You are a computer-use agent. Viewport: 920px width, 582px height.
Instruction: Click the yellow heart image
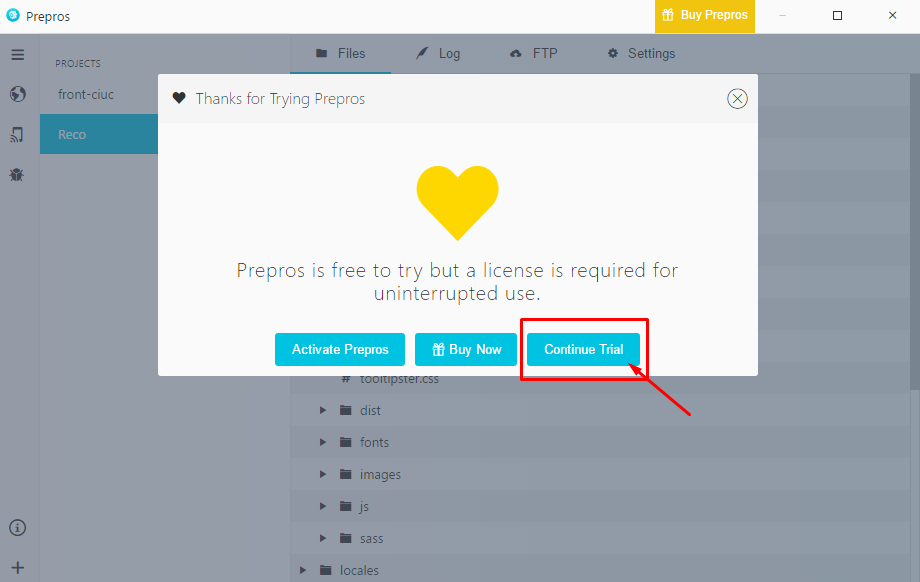click(457, 202)
